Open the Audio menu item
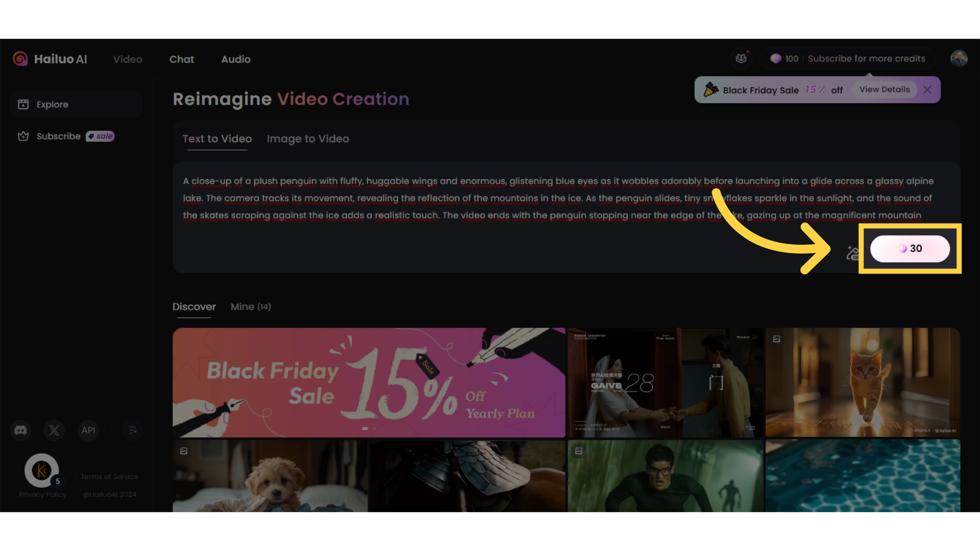 (x=236, y=59)
